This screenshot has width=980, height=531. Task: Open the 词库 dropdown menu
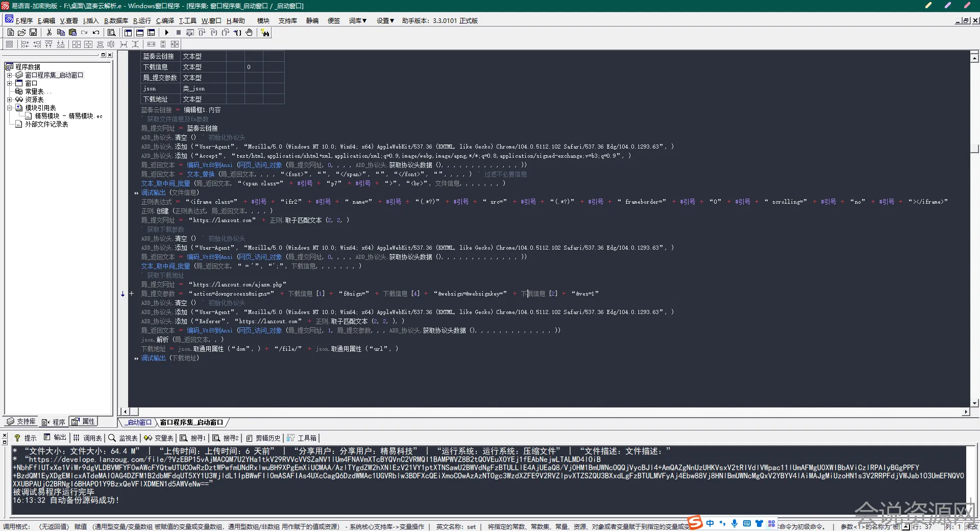click(357, 21)
